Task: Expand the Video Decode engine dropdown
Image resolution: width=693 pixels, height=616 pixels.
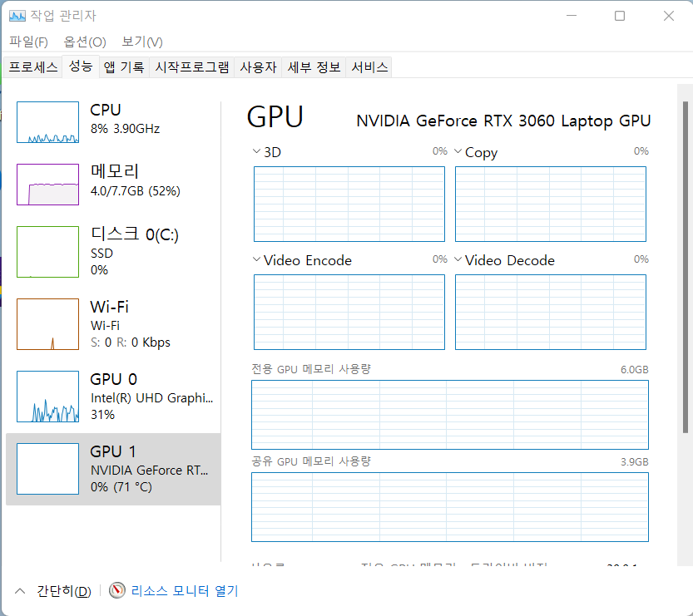Action: [458, 260]
